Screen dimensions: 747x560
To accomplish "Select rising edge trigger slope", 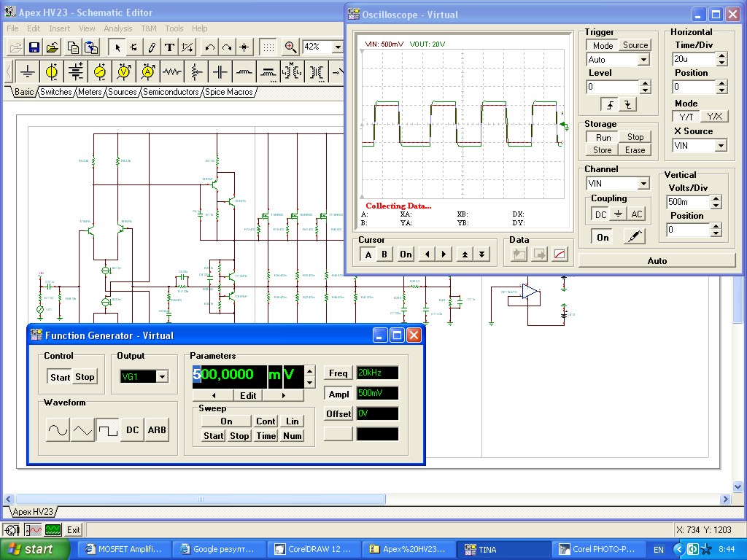I will tap(610, 105).
